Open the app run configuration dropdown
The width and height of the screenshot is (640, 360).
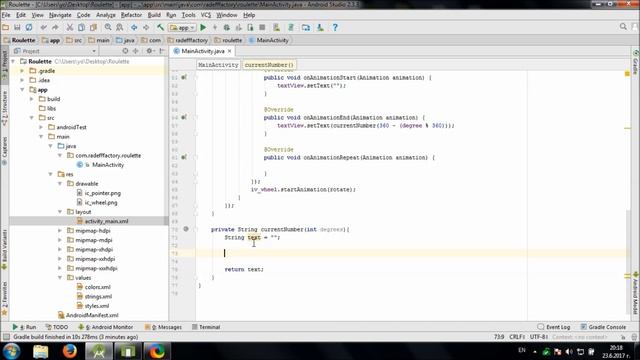[182, 28]
